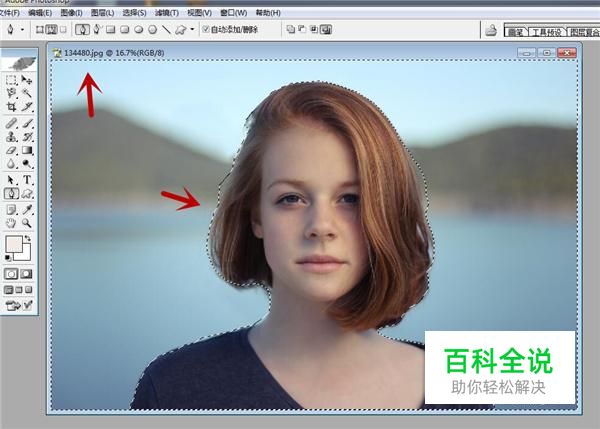Switch to 工具预设 palette tab
Image resolution: width=600 pixels, height=429 pixels.
[547, 32]
